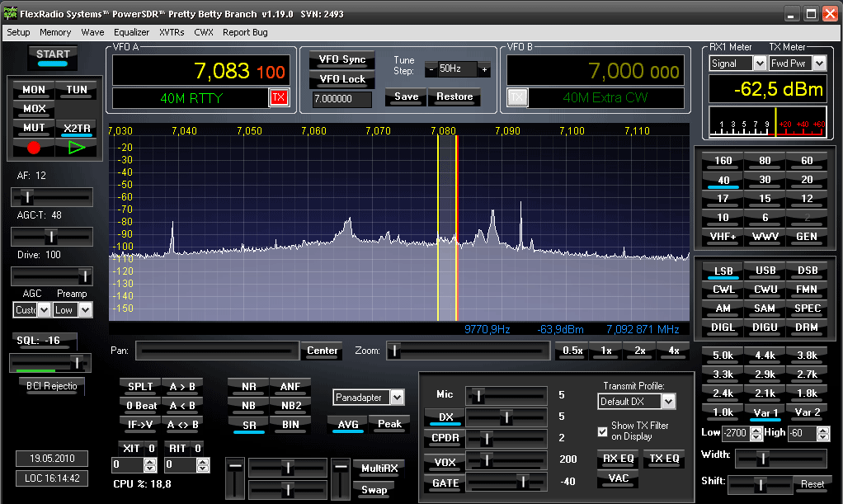
Task: Increase tune step with plus button
Action: tap(484, 70)
